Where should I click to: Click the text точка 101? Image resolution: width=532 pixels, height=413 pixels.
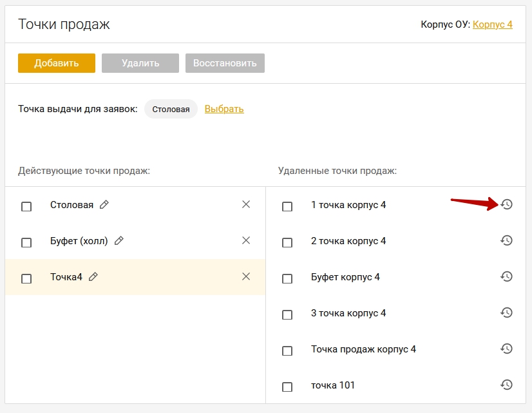[x=333, y=385]
